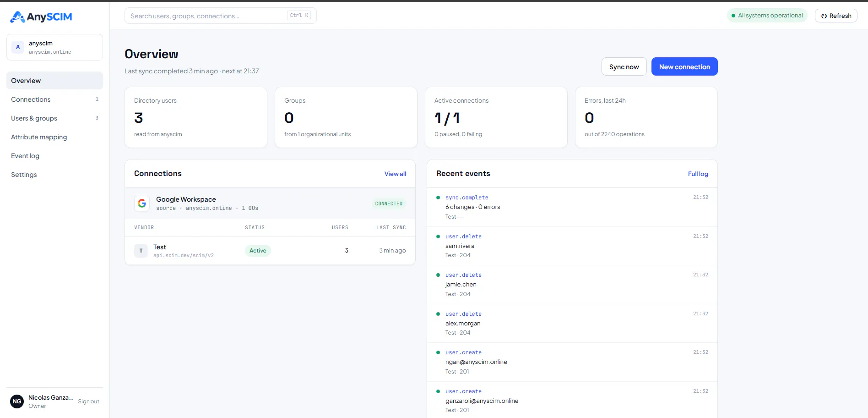Click the Errors, last 24h card
This screenshot has height=418, width=868.
point(646,117)
